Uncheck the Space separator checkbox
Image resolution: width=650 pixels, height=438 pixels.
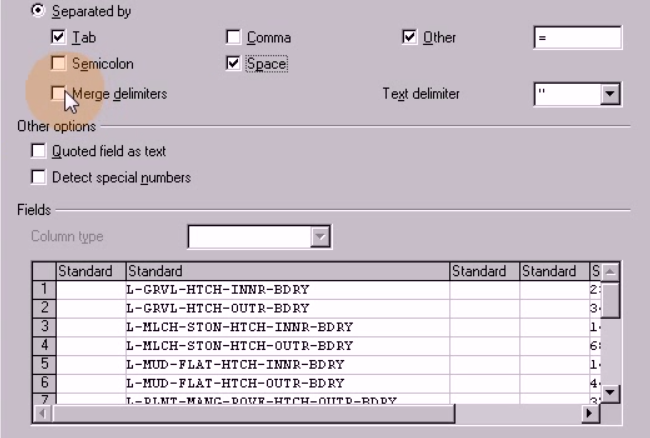[x=233, y=63]
